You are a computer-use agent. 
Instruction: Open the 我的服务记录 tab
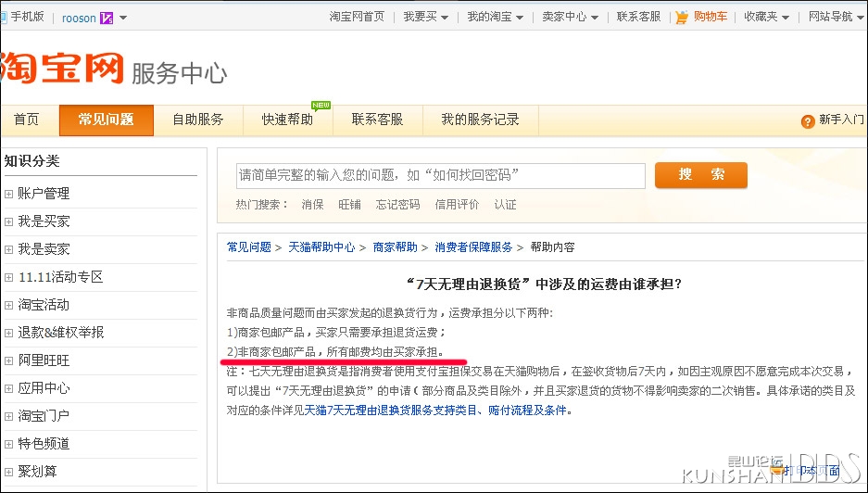click(480, 120)
